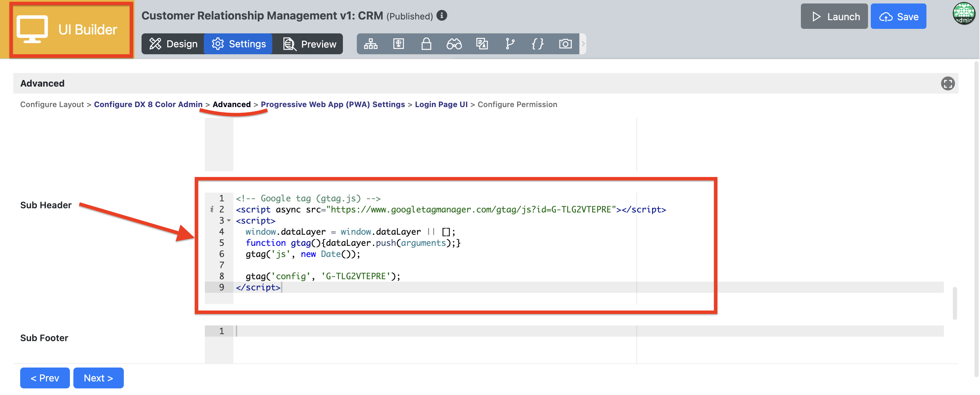This screenshot has height=395, width=980.
Task: Switch to the Preview tab
Action: (x=310, y=44)
